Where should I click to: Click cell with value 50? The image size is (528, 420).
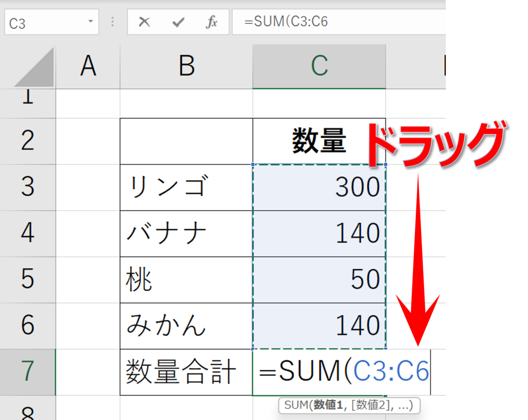319,280
